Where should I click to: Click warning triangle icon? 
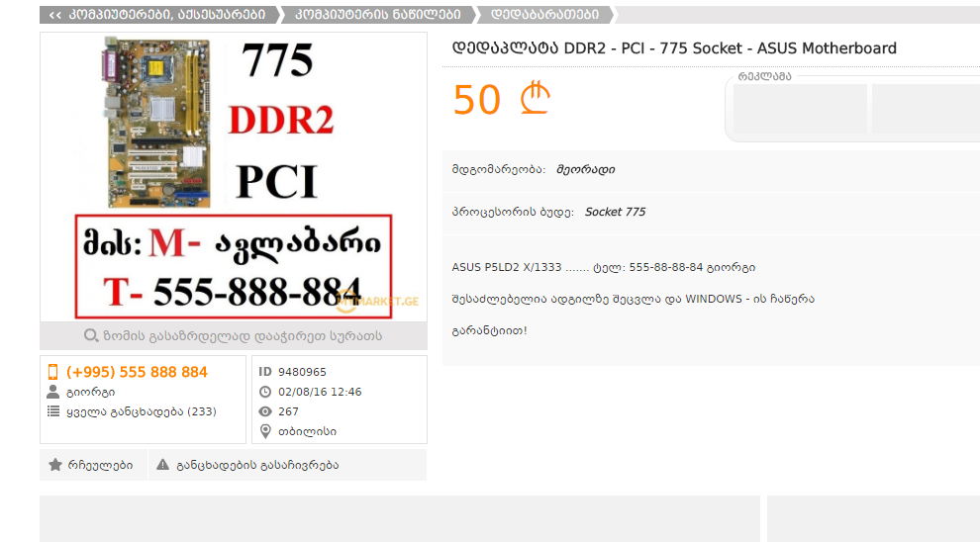click(x=162, y=465)
